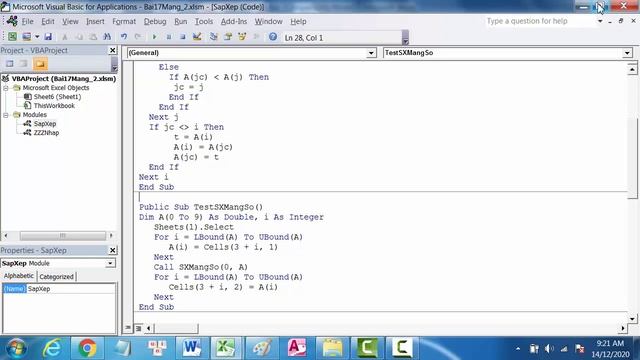Click the toolbar options overflow arrow
The width and height of the screenshot is (640, 360).
pos(405,39)
